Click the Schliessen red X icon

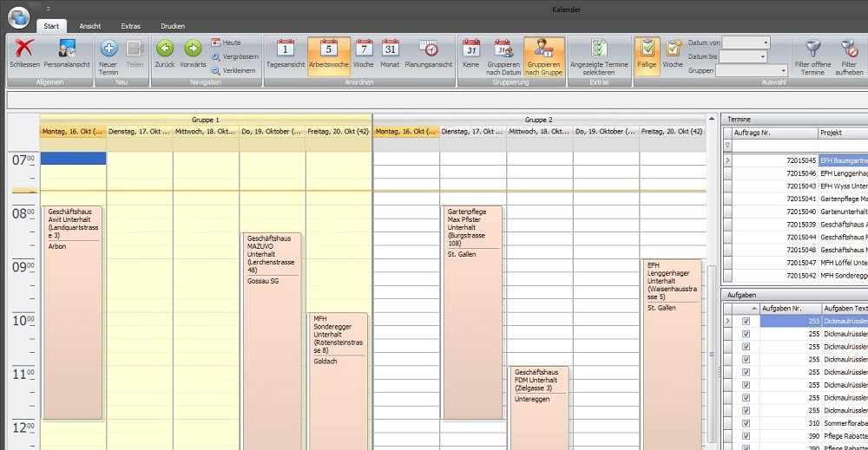coord(24,49)
